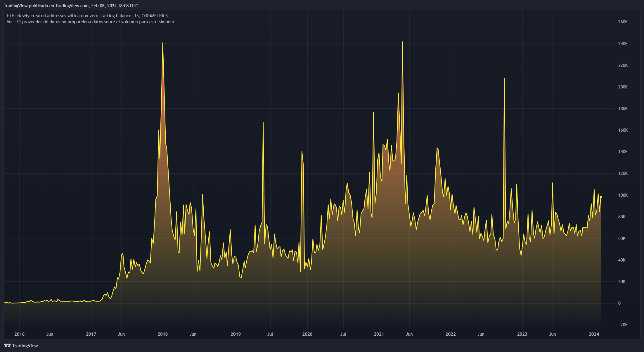Viewport: 644px width, 352px height.
Task: Click the Jul label between 2019 and 2020
Action: [x=270, y=334]
